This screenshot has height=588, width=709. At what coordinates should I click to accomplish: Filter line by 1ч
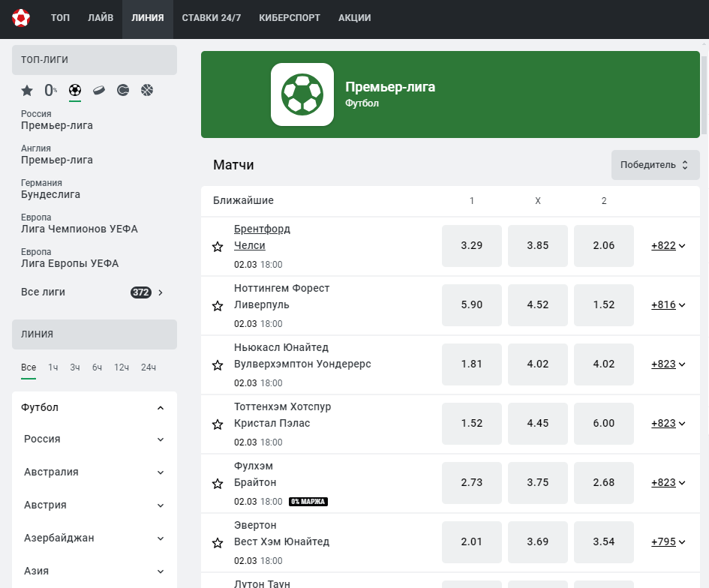pos(53,367)
